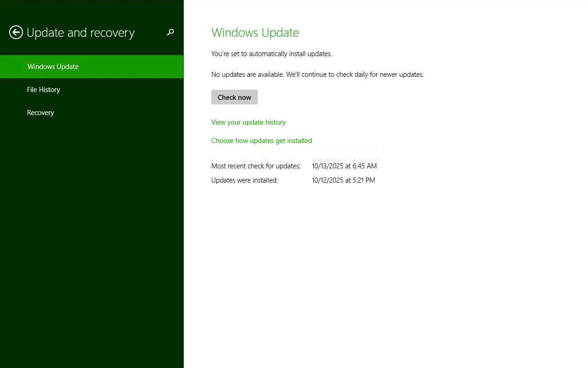
Task: Click the No updates are available message
Action: click(317, 75)
